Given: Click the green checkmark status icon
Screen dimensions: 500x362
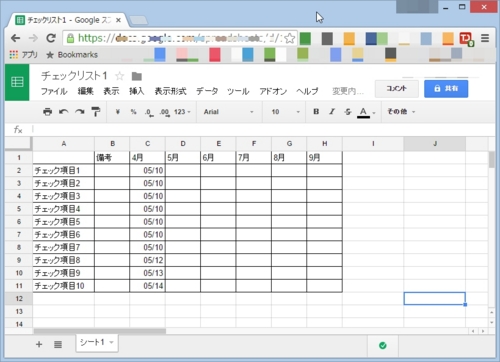Looking at the screenshot, I should coord(383,345).
